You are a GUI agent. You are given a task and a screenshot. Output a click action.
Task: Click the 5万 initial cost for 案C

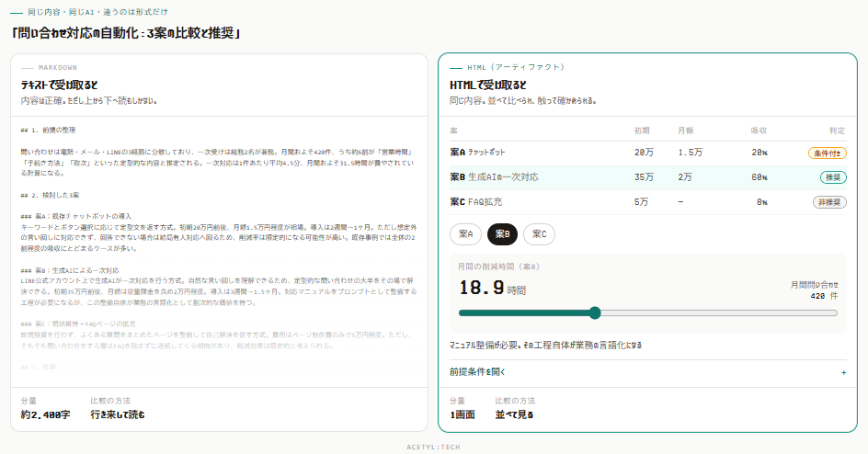coord(641,202)
